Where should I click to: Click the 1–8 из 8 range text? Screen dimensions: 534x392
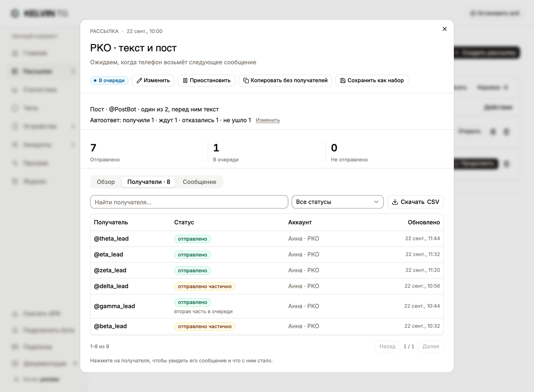coord(99,346)
